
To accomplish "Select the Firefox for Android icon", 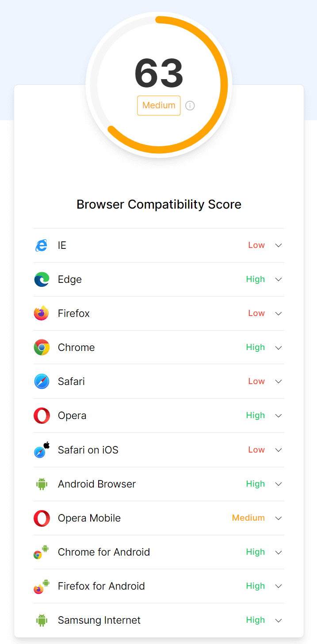I will (42, 586).
